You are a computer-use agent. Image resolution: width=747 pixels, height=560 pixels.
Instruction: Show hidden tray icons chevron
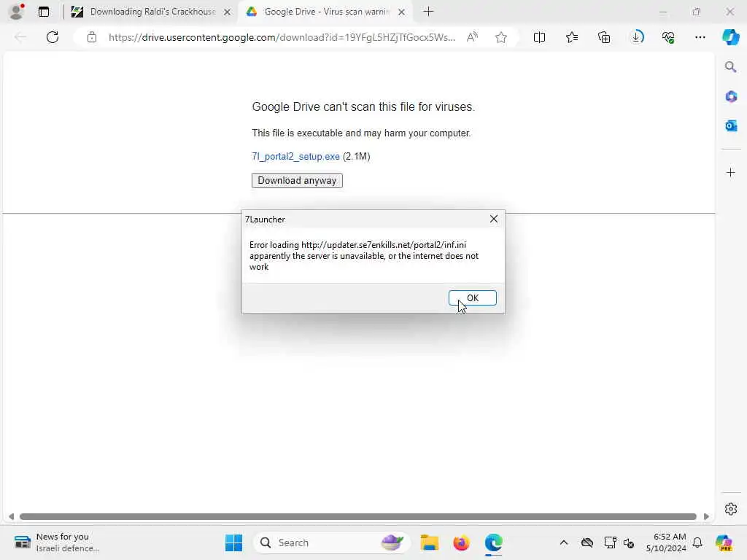pyautogui.click(x=564, y=542)
